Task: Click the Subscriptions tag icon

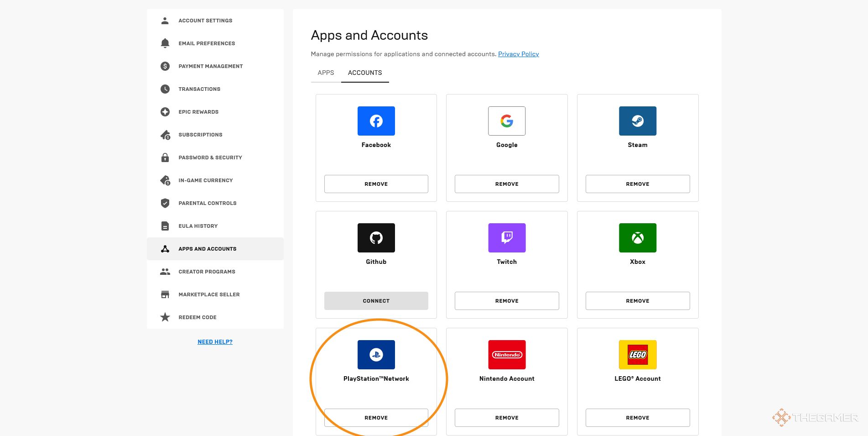Action: coord(165,135)
